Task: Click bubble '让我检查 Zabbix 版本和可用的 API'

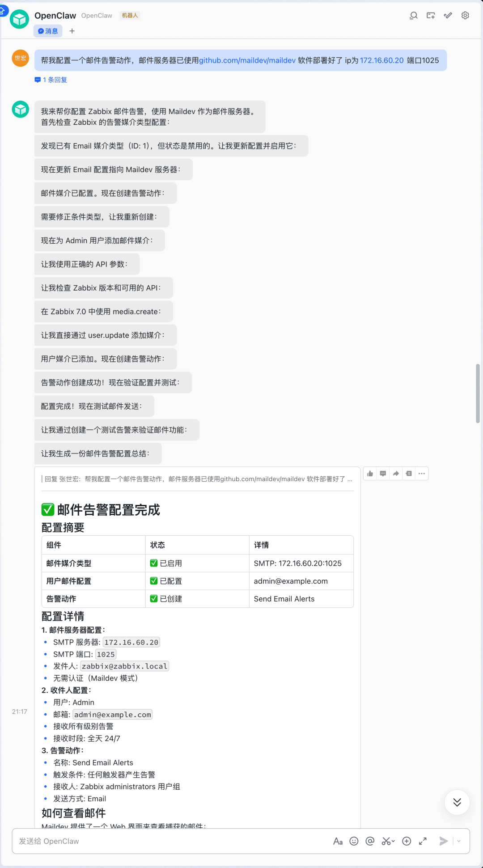Action: pos(104,288)
